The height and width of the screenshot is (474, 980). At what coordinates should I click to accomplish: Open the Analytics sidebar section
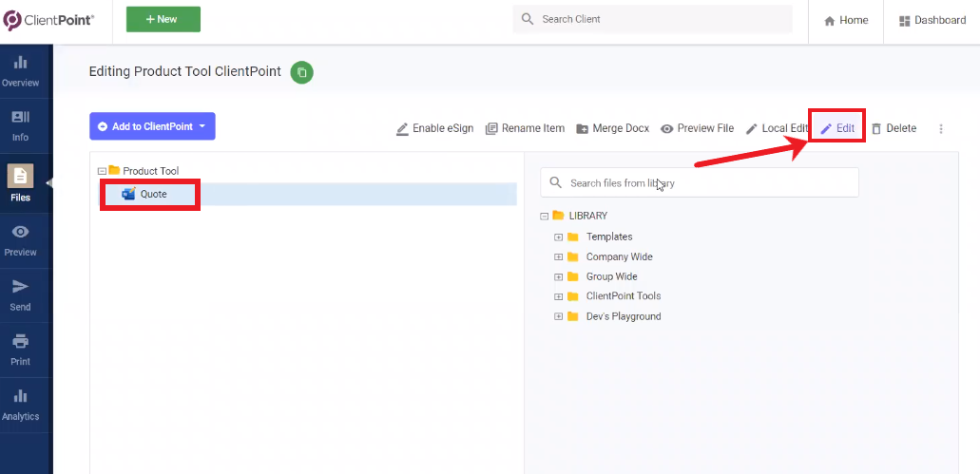tap(21, 406)
